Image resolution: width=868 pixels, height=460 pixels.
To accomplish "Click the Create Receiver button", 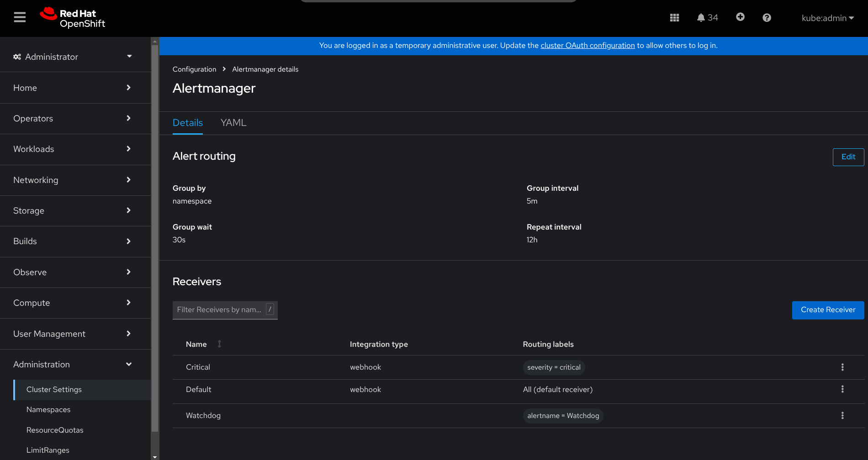I will tap(828, 310).
